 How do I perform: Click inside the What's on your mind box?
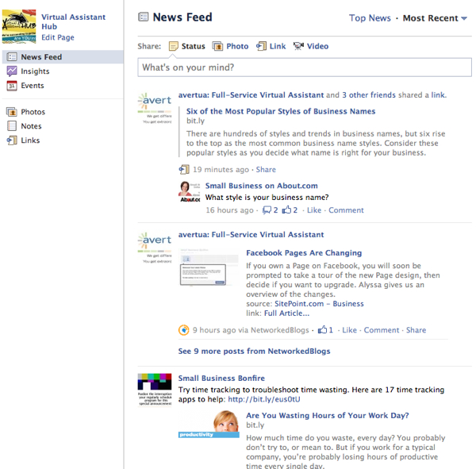pos(303,68)
